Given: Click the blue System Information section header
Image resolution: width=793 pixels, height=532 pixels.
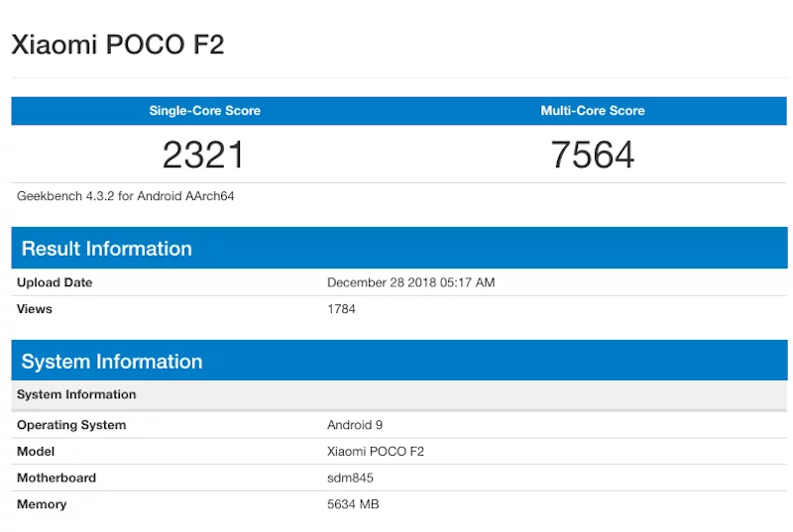Looking at the screenshot, I should tap(399, 361).
